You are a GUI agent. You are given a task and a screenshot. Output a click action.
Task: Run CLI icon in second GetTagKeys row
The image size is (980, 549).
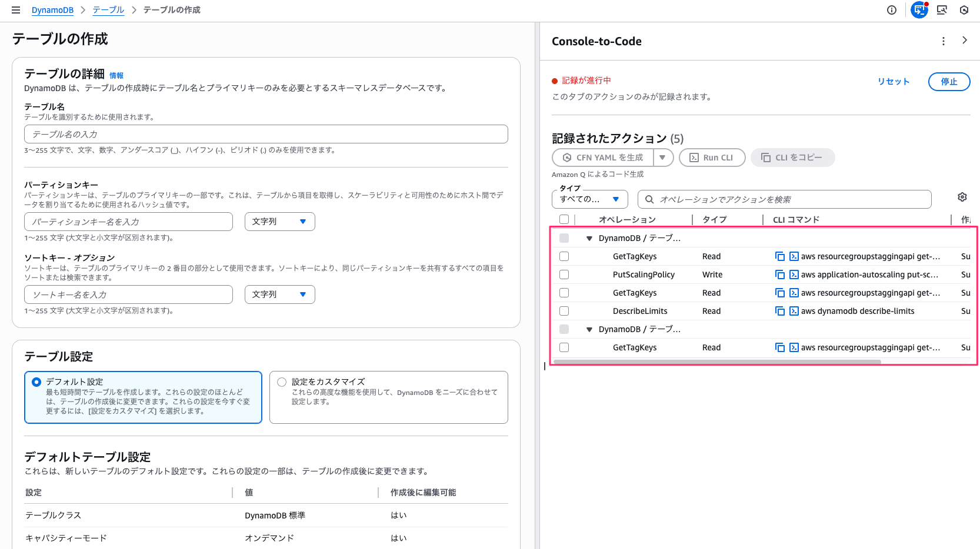click(794, 293)
